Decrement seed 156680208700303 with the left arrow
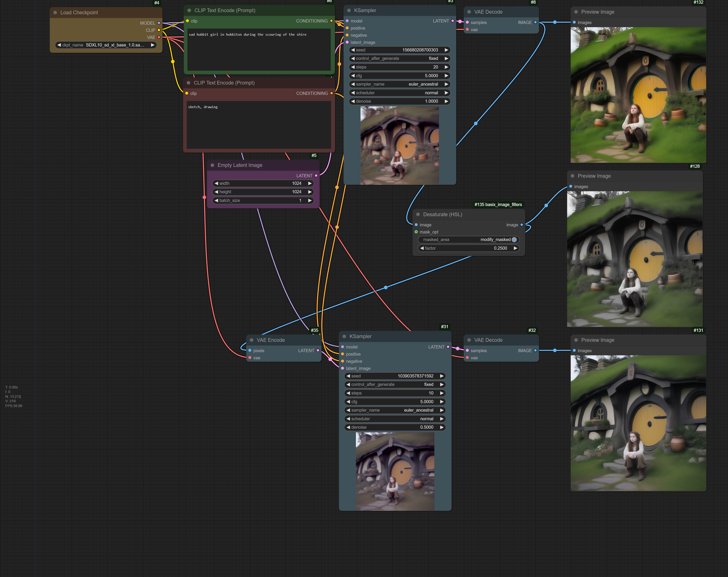728x577 pixels. (x=353, y=50)
